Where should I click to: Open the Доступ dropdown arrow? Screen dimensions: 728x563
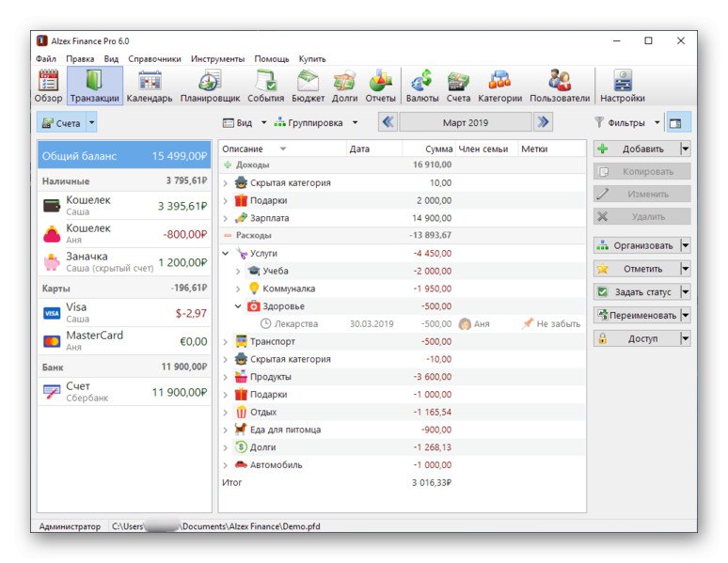coord(686,338)
